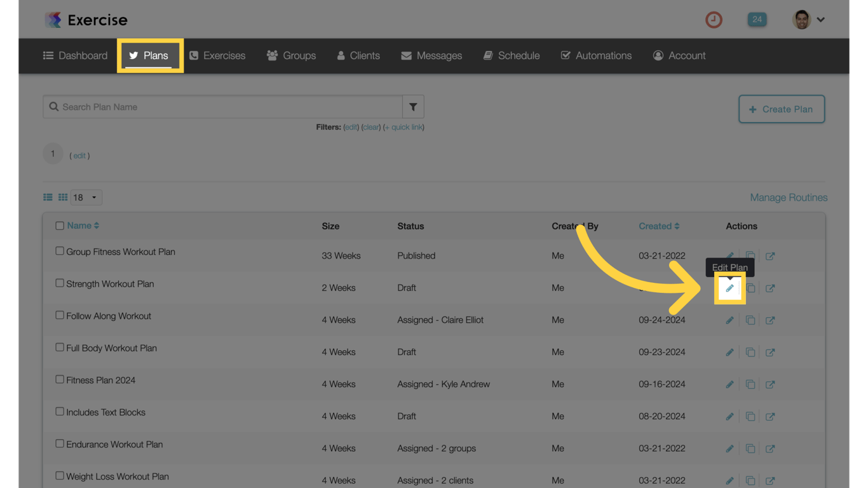Image resolution: width=868 pixels, height=488 pixels.
Task: Click the Create Plan button
Action: coord(781,109)
